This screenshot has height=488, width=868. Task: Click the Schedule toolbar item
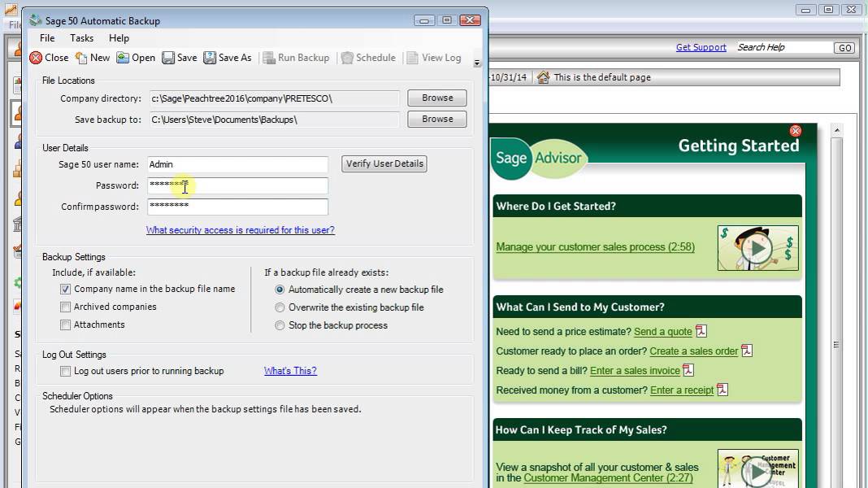tap(368, 58)
